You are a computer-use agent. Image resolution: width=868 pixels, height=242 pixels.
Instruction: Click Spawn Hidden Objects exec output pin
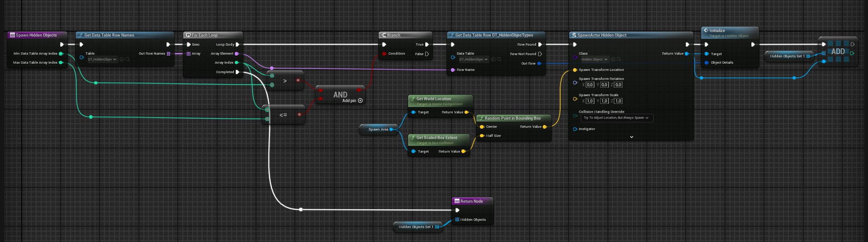click(x=62, y=44)
